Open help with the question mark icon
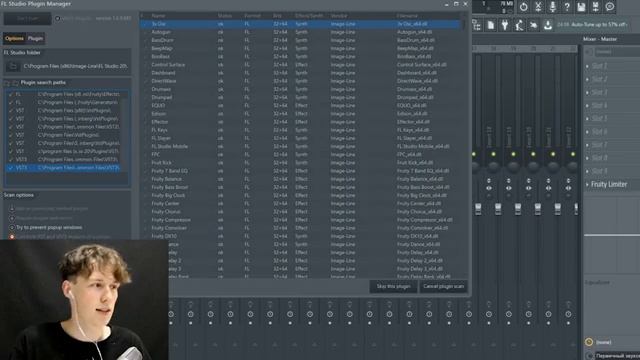This screenshot has height=360, width=640. click(567, 7)
